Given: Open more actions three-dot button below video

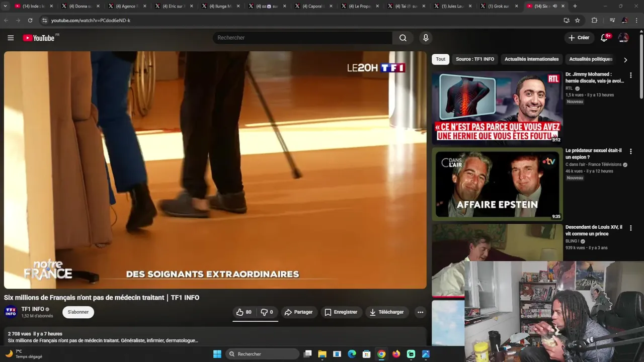Looking at the screenshot, I should click(x=420, y=312).
